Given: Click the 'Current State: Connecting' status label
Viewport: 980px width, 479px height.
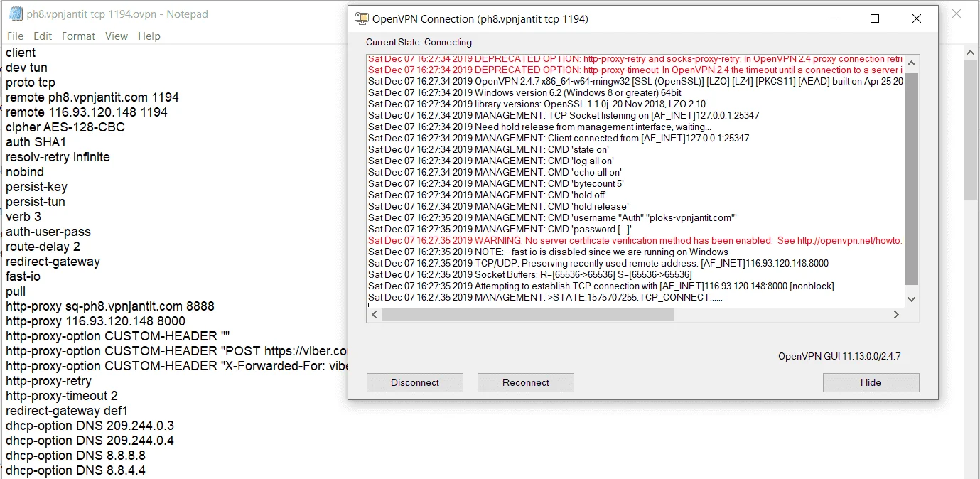Looking at the screenshot, I should 419,43.
